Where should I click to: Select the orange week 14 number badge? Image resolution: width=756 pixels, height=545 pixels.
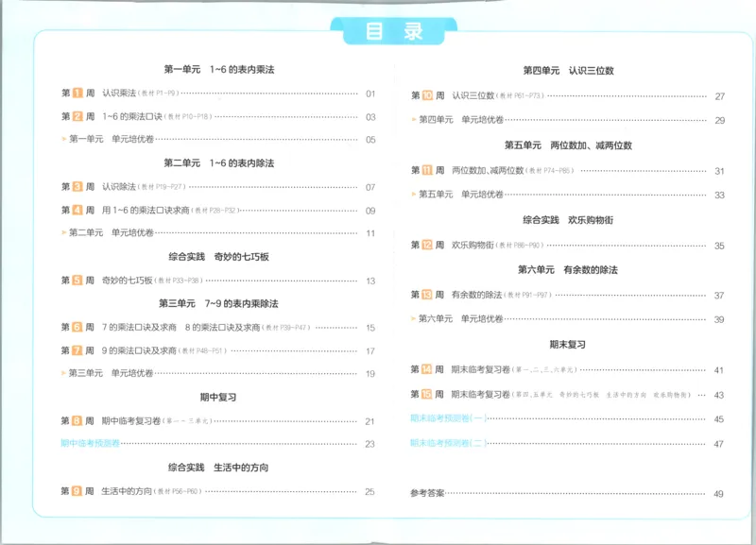427,369
